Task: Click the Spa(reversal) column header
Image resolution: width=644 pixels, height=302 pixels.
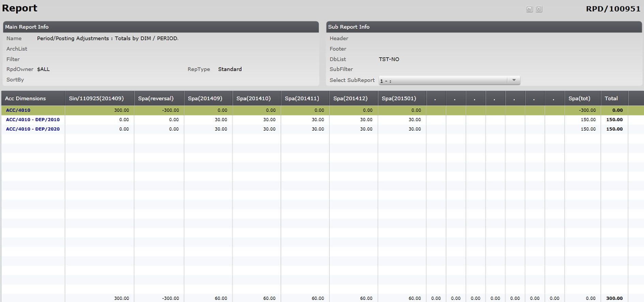Action: pyautogui.click(x=159, y=98)
